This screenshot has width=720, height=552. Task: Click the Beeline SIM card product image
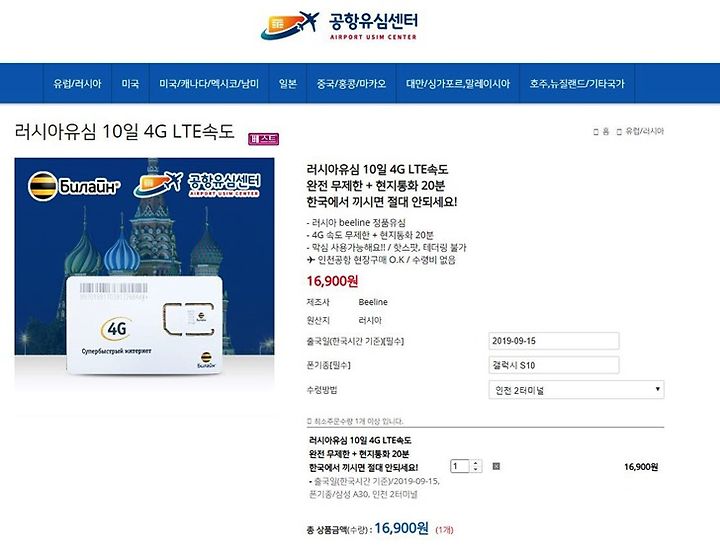(144, 273)
